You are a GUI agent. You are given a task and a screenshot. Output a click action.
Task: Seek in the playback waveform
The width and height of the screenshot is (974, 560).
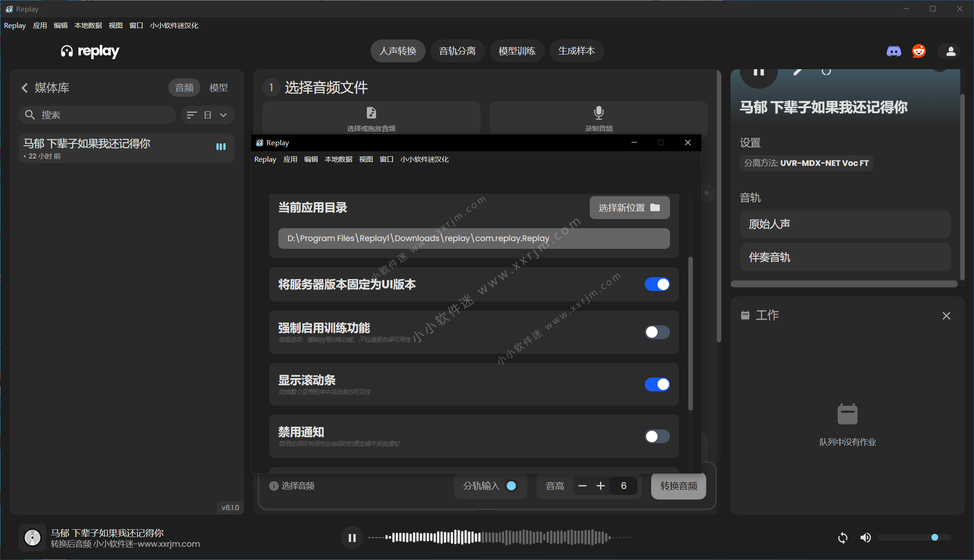coord(500,538)
